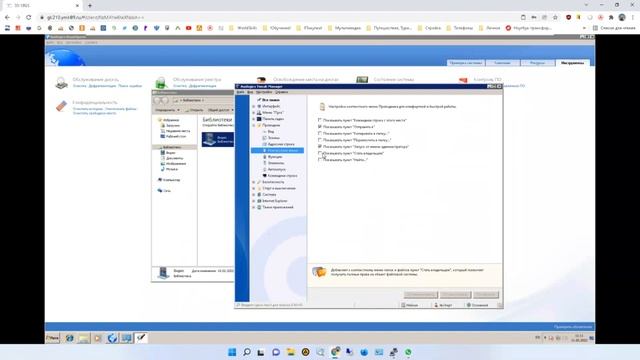Open a new Chrome tab
The image size is (640, 360).
click(90, 5)
